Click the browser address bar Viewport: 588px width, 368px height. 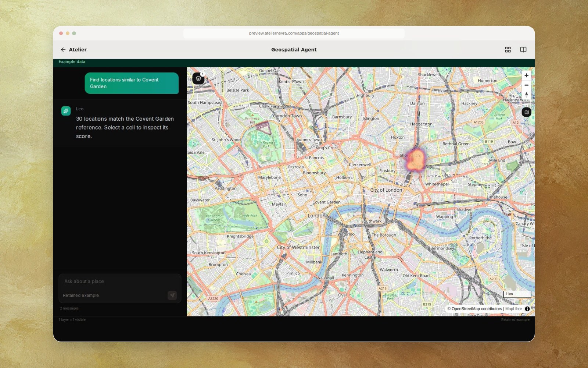click(x=294, y=33)
